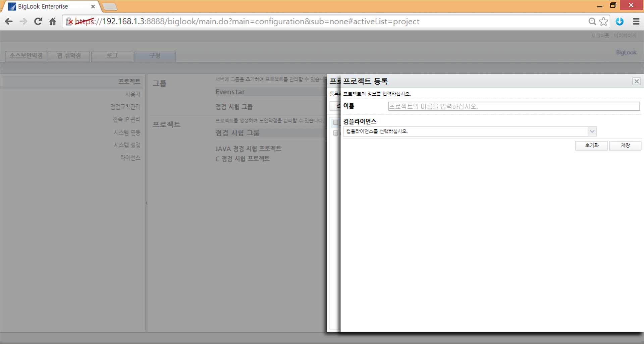Open 점검규칙관리 in the sidebar
Viewport: 644px width, 344px height.
pyautogui.click(x=125, y=107)
